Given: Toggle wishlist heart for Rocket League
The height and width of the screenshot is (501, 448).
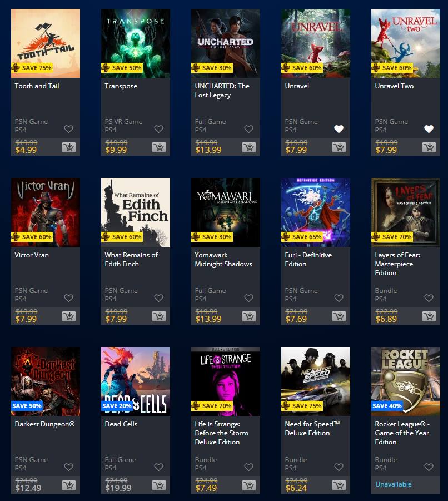Looking at the screenshot, I should tap(429, 467).
